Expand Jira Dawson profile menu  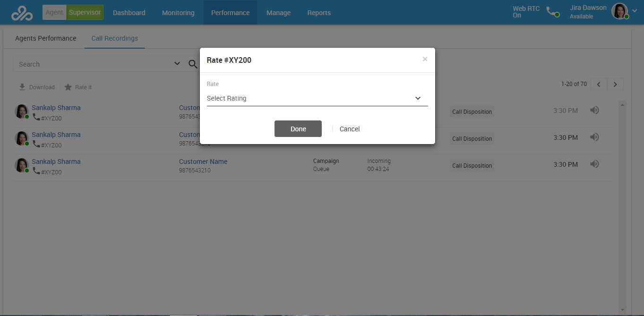[635, 11]
